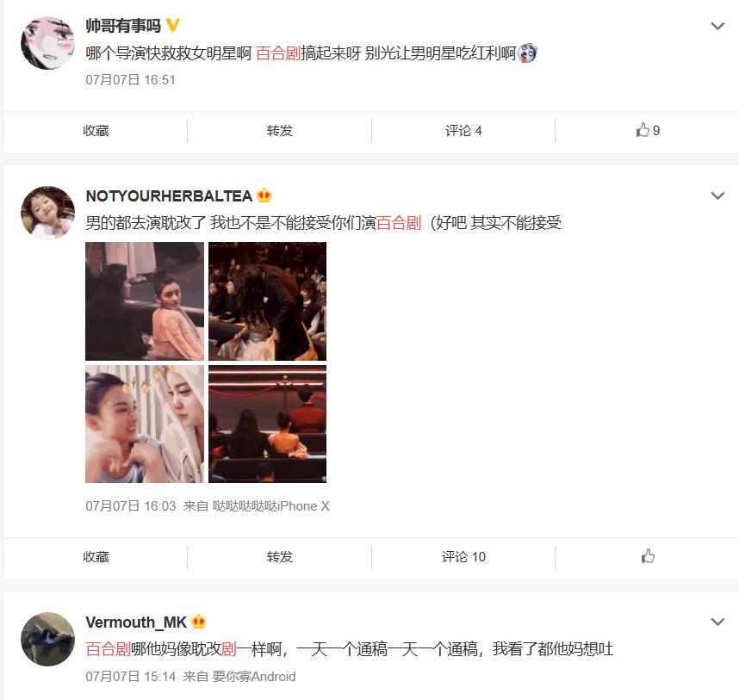Open username link Vermouth_MK
Screen dimensions: 739x700
tap(136, 623)
